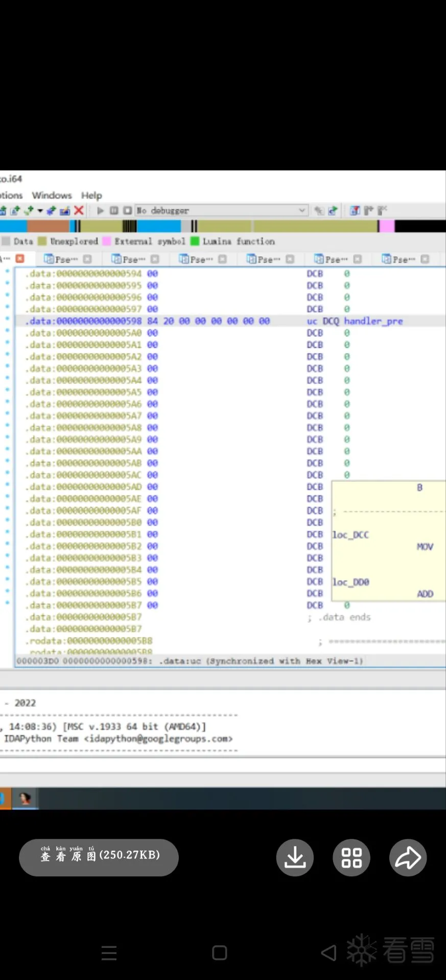This screenshot has width=446, height=980.
Task: Open the Windows menu
Action: pos(52,195)
